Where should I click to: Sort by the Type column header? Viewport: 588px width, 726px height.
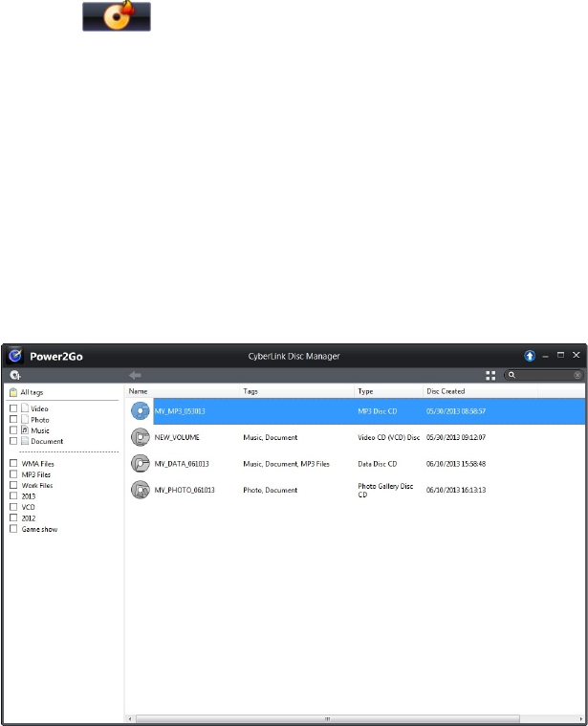pos(388,391)
